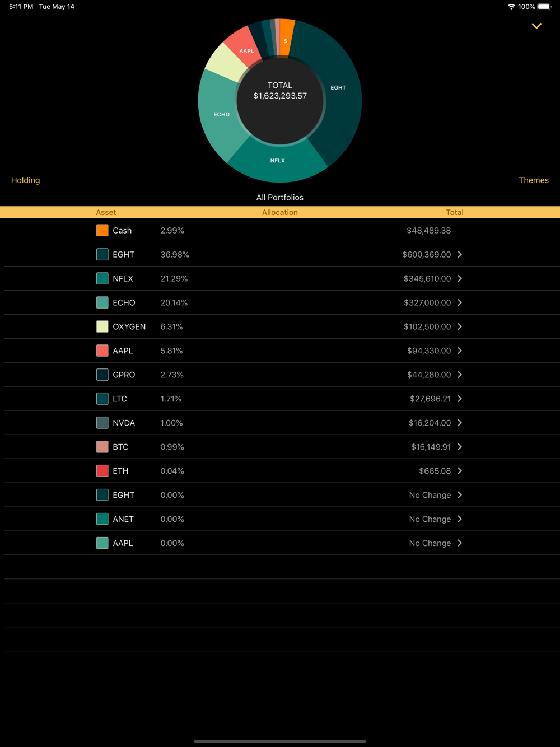Open details chevron for AAPL $94,330.00
560x747 pixels.
coord(460,351)
